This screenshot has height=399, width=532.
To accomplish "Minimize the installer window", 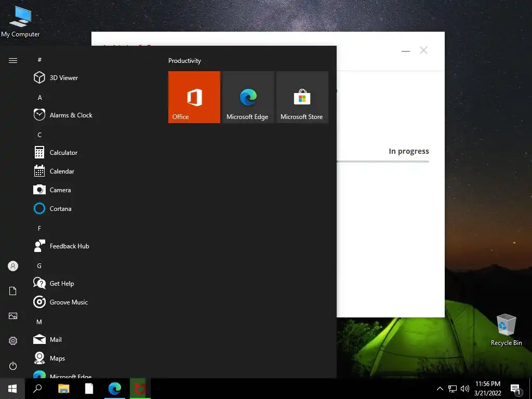I will [405, 51].
